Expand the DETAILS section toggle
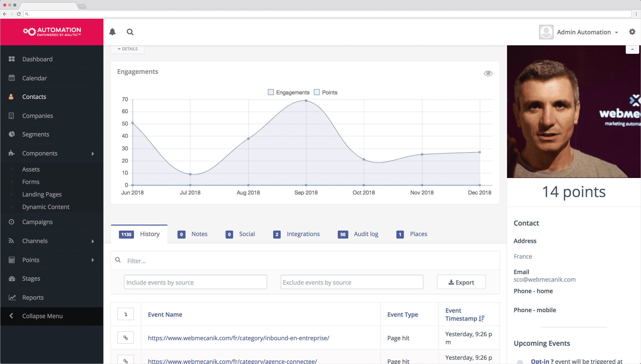This screenshot has width=641, height=364. 127,49
